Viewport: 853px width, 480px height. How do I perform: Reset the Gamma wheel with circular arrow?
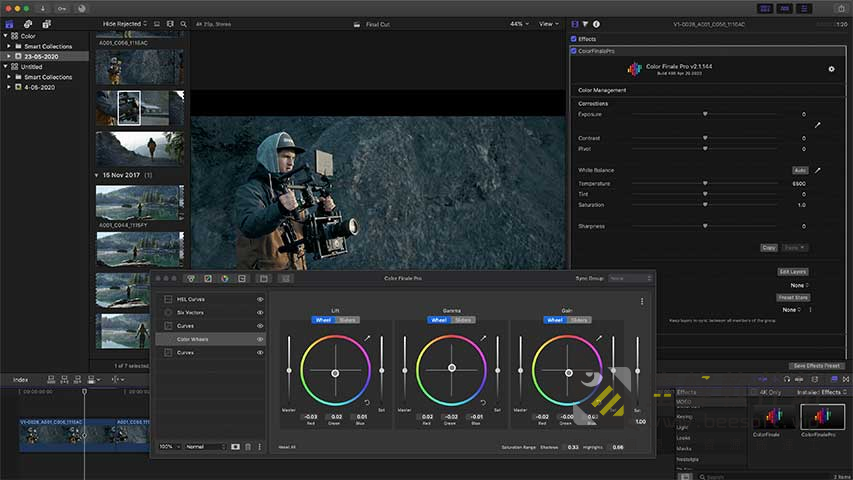pyautogui.click(x=483, y=403)
